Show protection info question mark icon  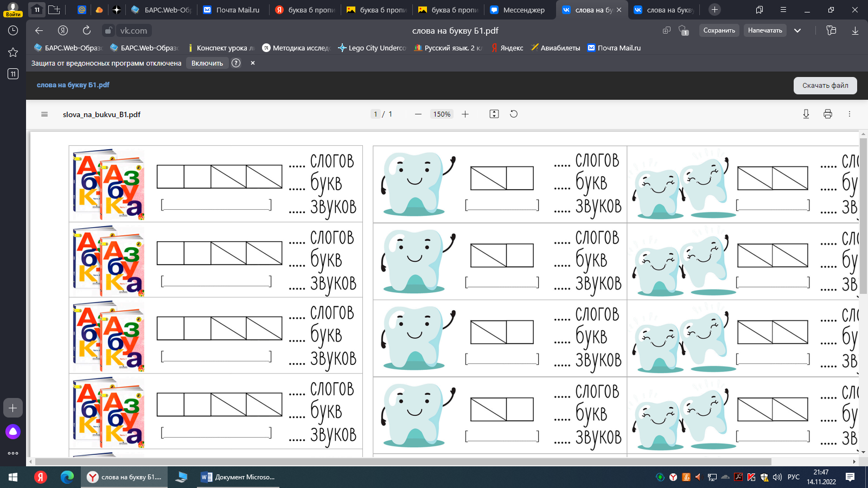(236, 63)
